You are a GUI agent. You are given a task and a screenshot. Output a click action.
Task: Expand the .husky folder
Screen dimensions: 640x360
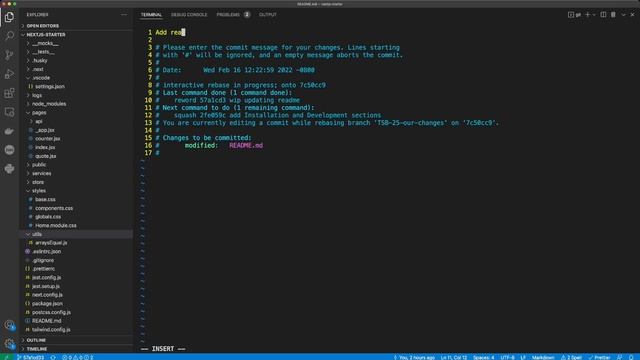40,60
